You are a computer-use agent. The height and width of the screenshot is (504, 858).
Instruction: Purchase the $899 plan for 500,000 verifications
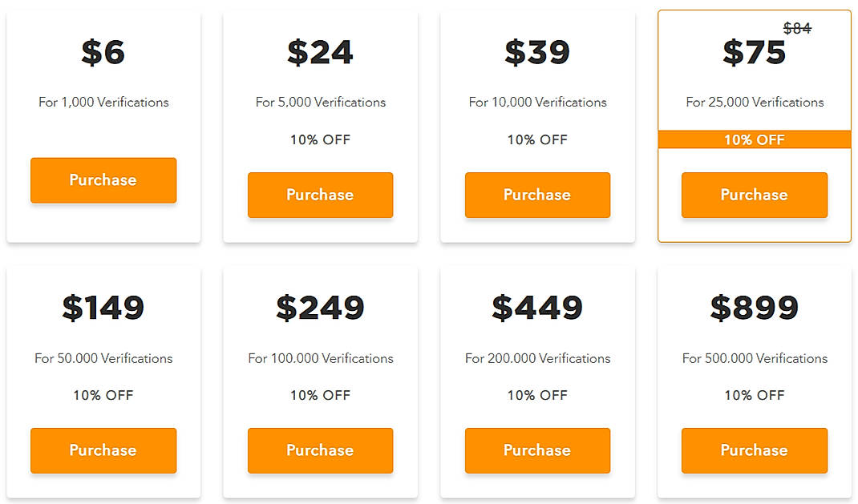click(x=754, y=450)
